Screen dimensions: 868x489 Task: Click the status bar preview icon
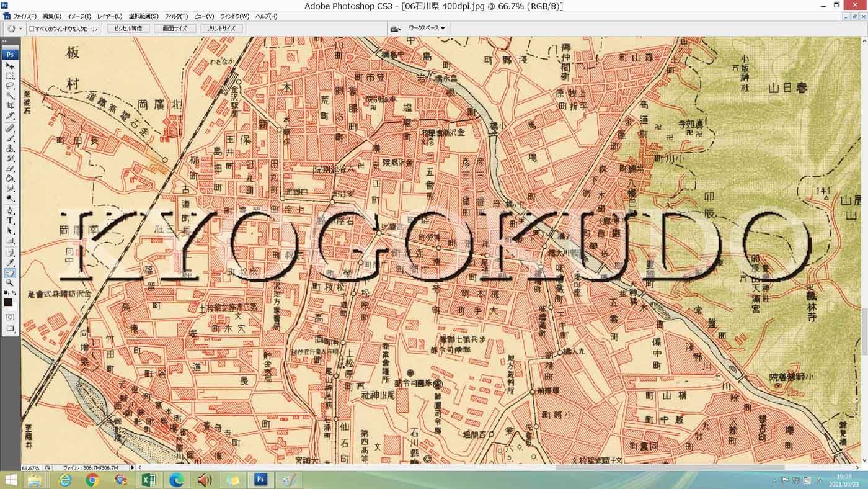click(x=48, y=468)
